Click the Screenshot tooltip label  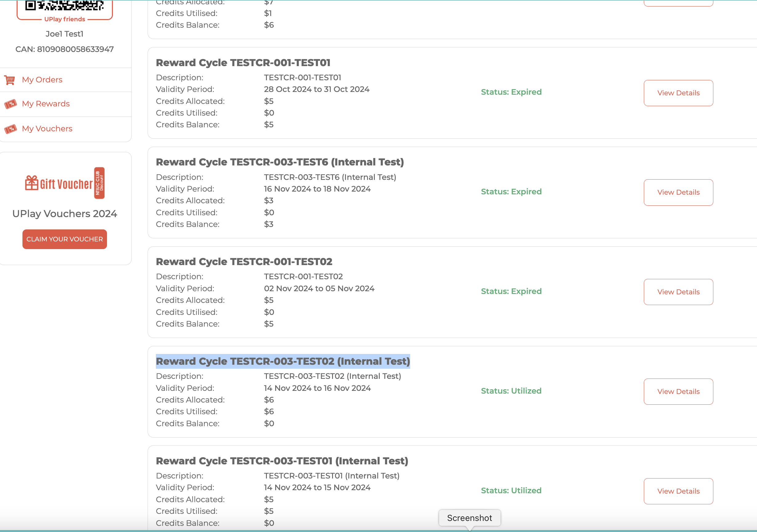(469, 518)
